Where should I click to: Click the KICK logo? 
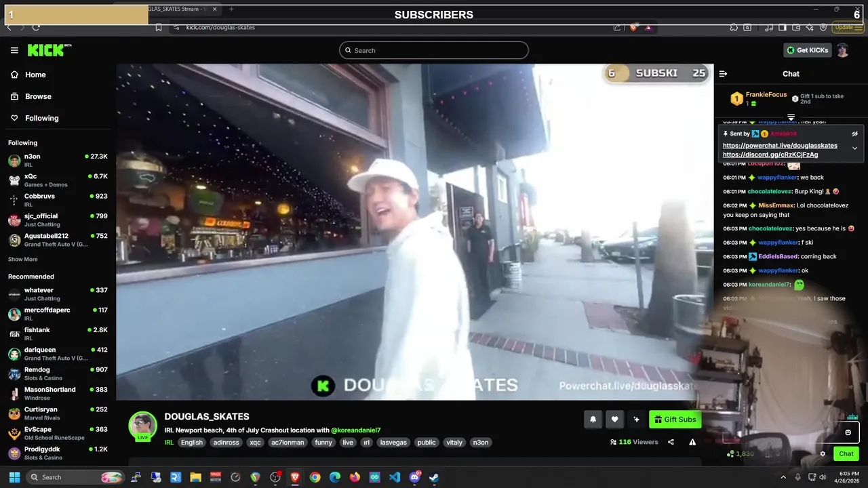(x=49, y=50)
